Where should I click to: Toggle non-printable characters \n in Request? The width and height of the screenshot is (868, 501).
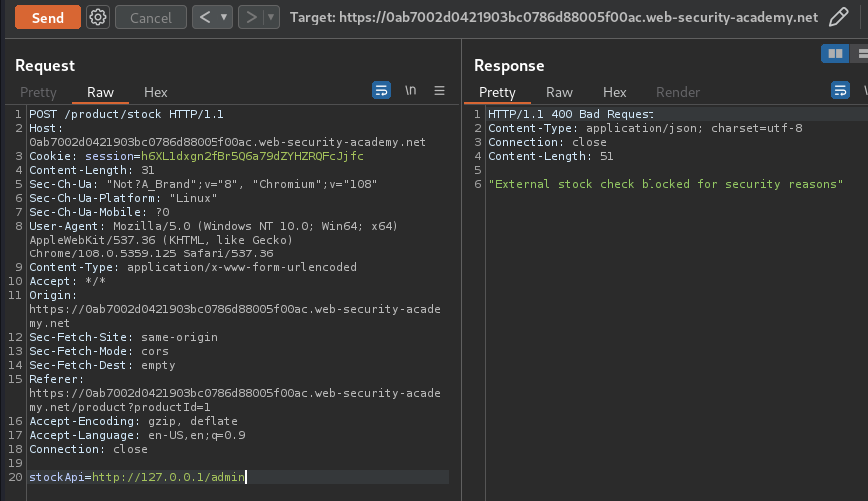tap(410, 90)
